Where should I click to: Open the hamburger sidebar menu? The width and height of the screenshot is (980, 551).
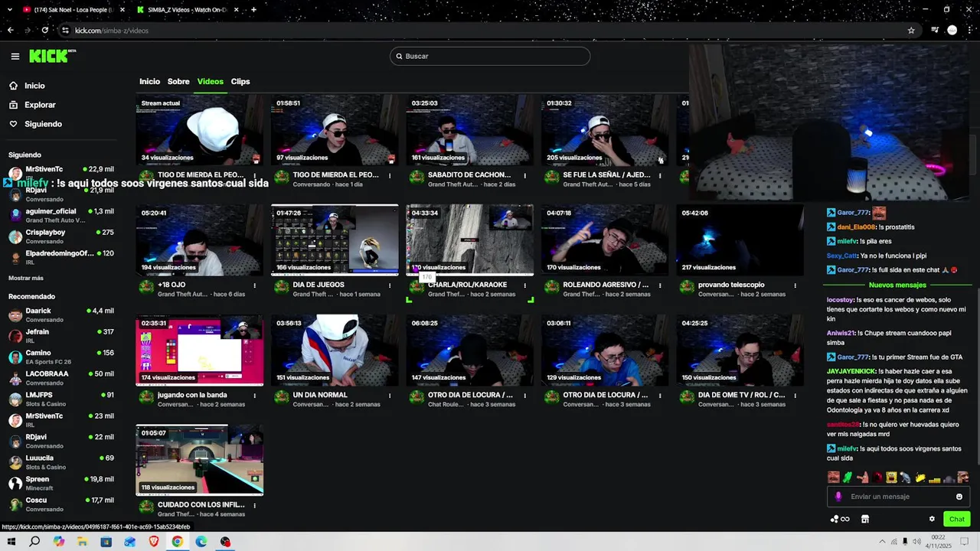(x=15, y=56)
